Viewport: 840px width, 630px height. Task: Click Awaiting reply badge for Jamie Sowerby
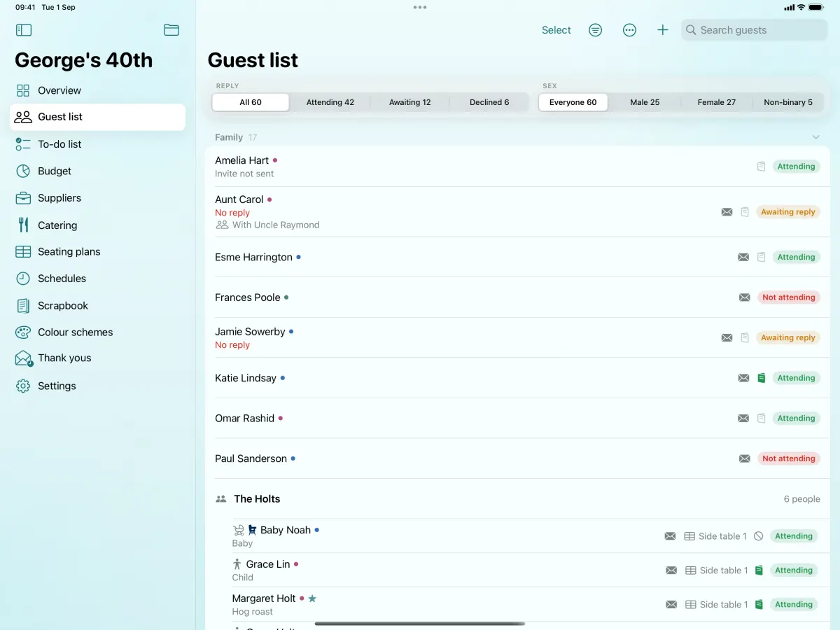click(x=788, y=337)
